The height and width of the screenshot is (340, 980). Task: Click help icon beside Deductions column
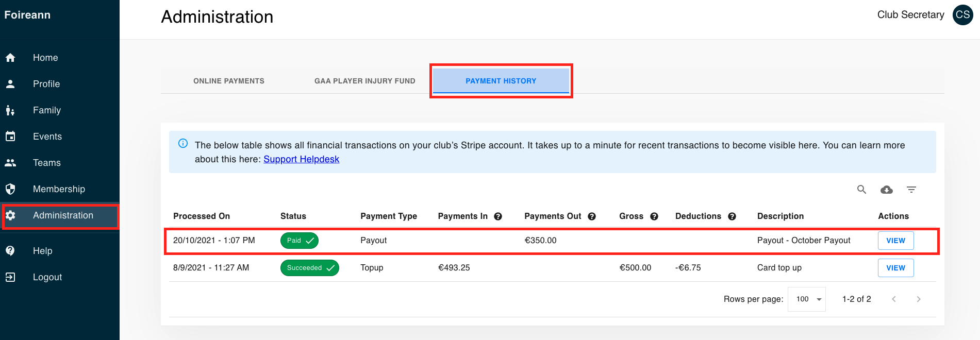[x=732, y=216]
